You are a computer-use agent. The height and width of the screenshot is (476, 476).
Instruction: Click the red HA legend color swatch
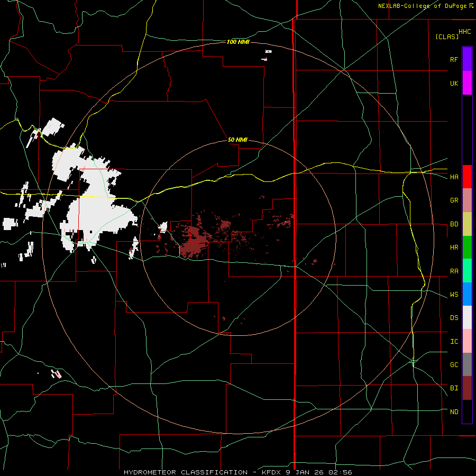467,177
